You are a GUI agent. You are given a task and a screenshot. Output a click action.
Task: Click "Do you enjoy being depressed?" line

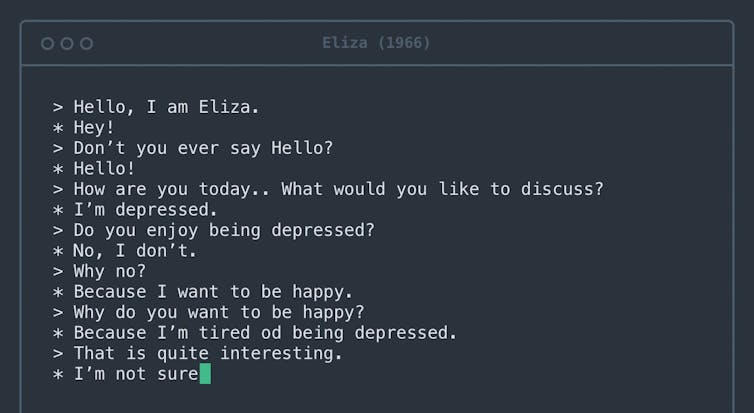click(224, 230)
